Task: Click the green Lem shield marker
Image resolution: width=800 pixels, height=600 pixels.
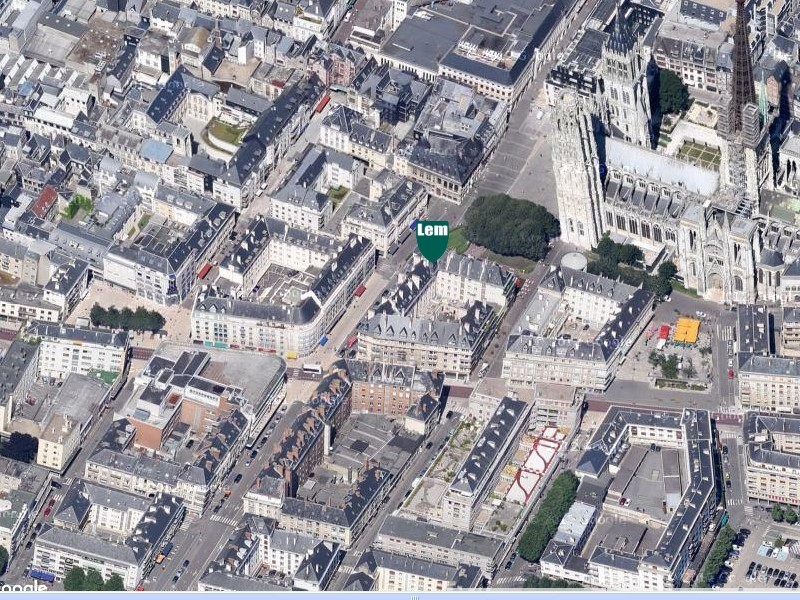Action: (432, 240)
